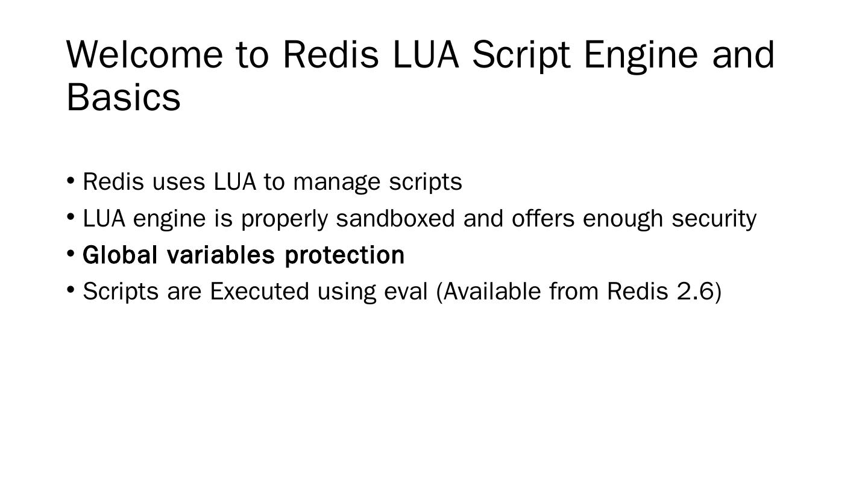Click the word "manage" in the first bullet
The image size is (868, 488).
click(x=337, y=182)
